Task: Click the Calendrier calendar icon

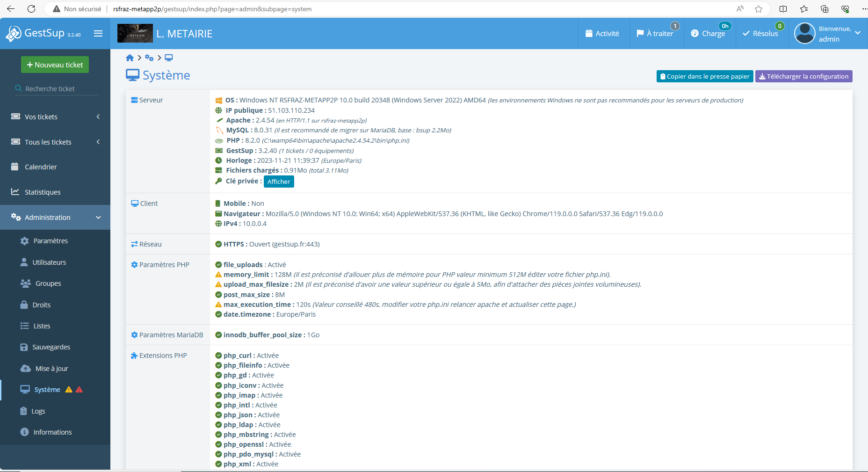Action: pos(15,167)
